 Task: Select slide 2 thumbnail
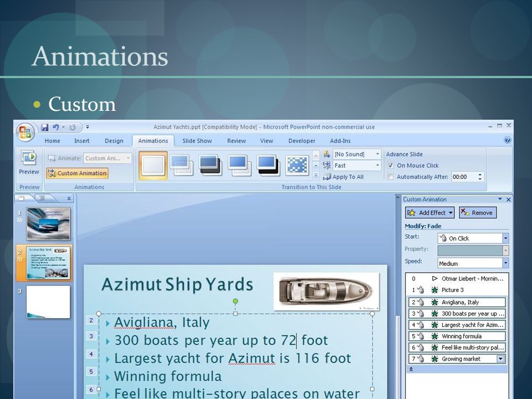click(48, 263)
